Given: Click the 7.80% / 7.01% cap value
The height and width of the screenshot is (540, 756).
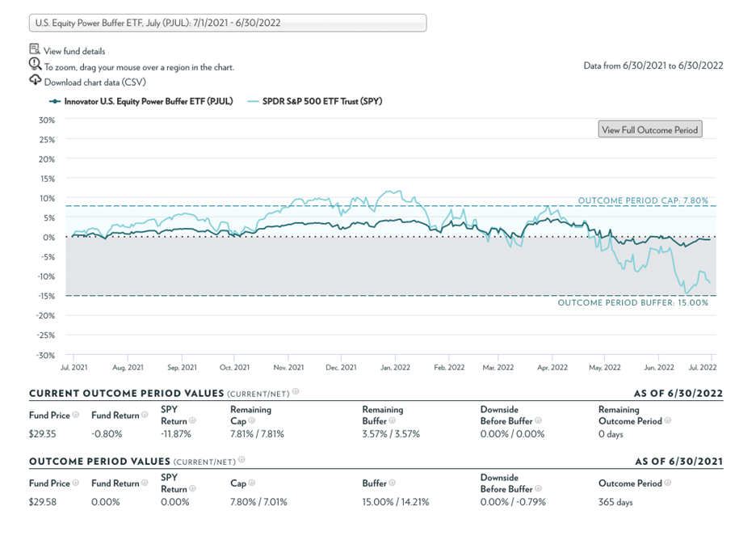Looking at the screenshot, I should point(258,502).
